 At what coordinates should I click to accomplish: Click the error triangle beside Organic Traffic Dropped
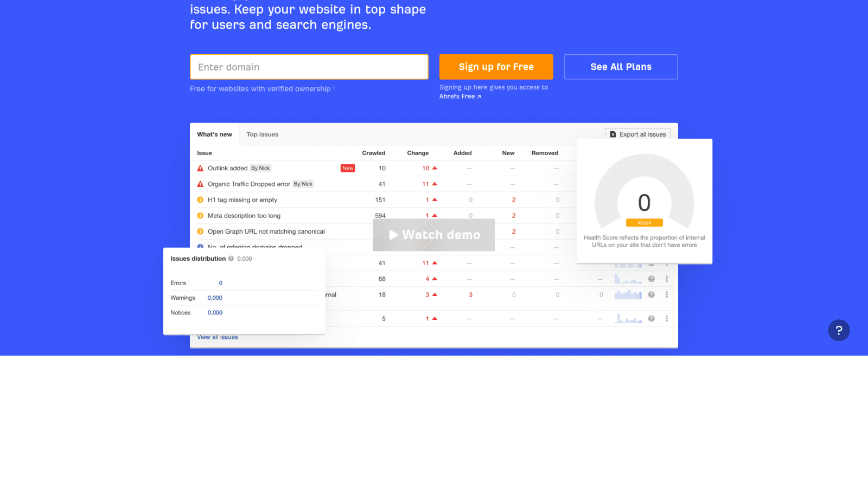pos(200,184)
